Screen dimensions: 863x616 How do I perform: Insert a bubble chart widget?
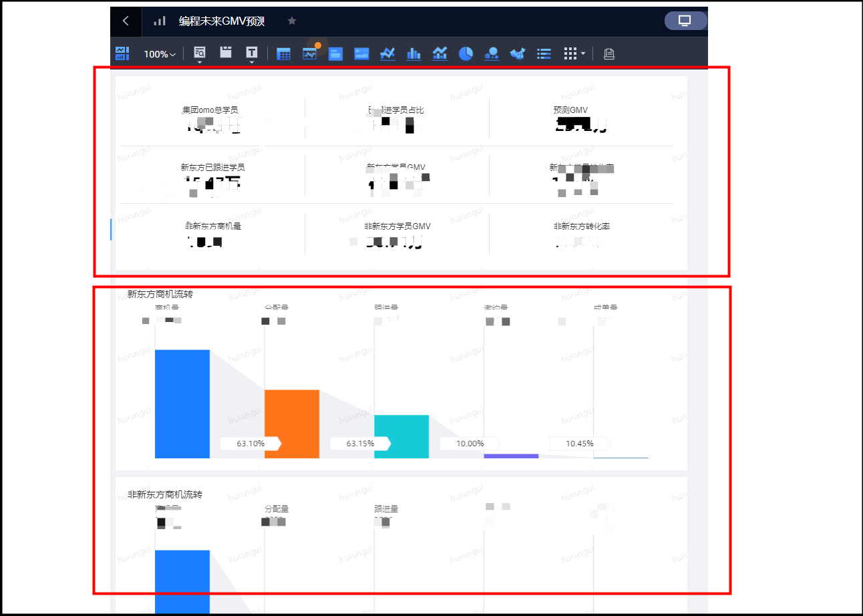click(x=492, y=54)
